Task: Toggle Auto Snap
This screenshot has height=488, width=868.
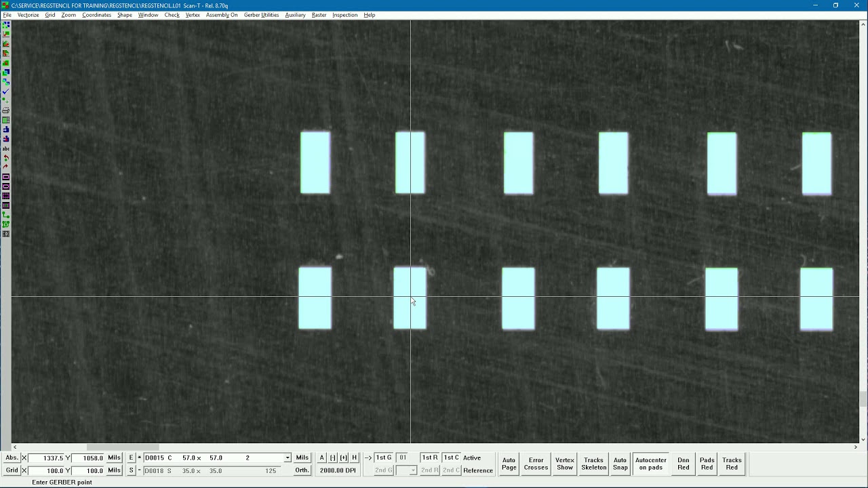Action: (620, 464)
